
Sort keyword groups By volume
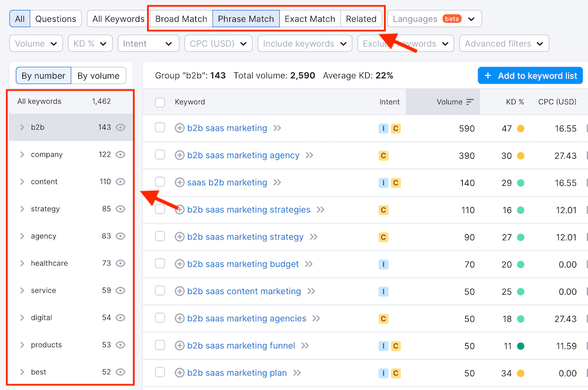click(x=98, y=76)
